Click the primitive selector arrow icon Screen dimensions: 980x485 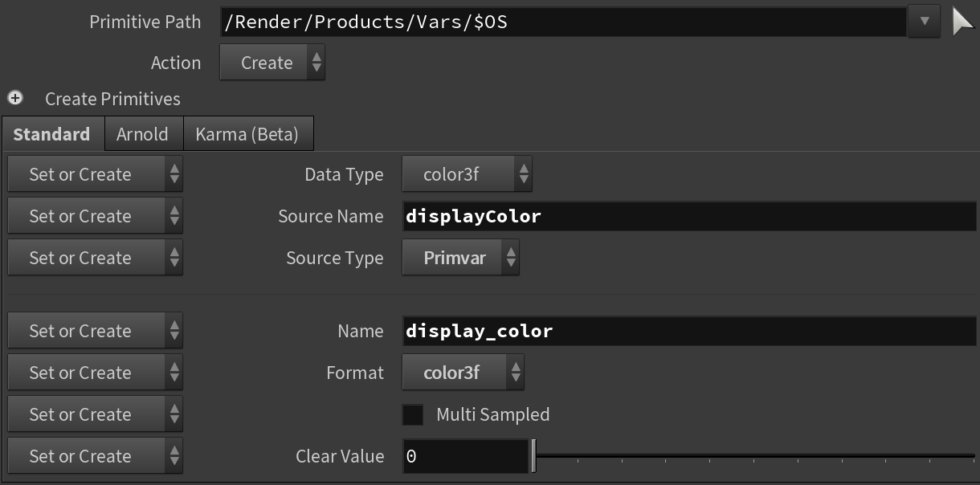coord(962,22)
